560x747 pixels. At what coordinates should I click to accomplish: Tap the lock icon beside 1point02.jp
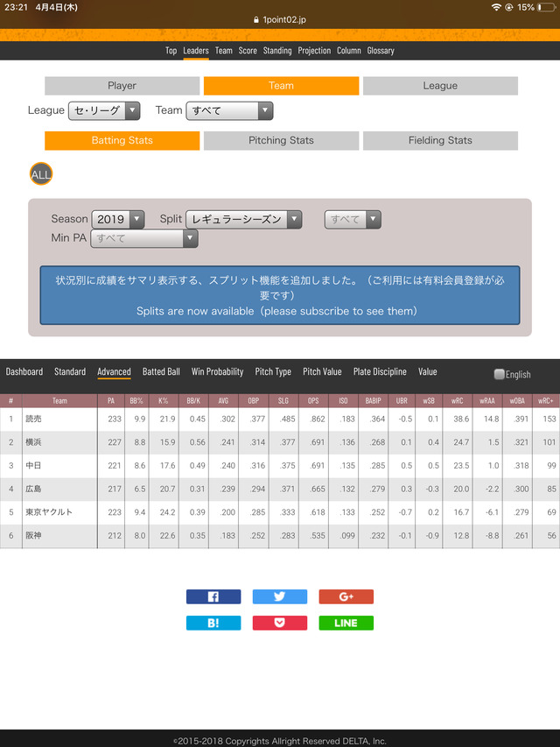(256, 20)
